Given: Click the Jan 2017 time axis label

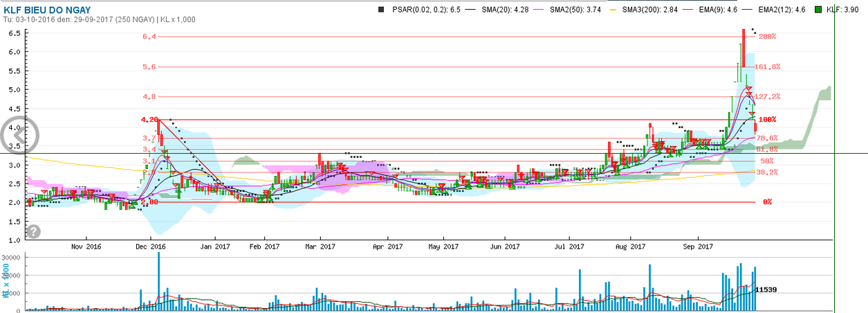Looking at the screenshot, I should [214, 247].
